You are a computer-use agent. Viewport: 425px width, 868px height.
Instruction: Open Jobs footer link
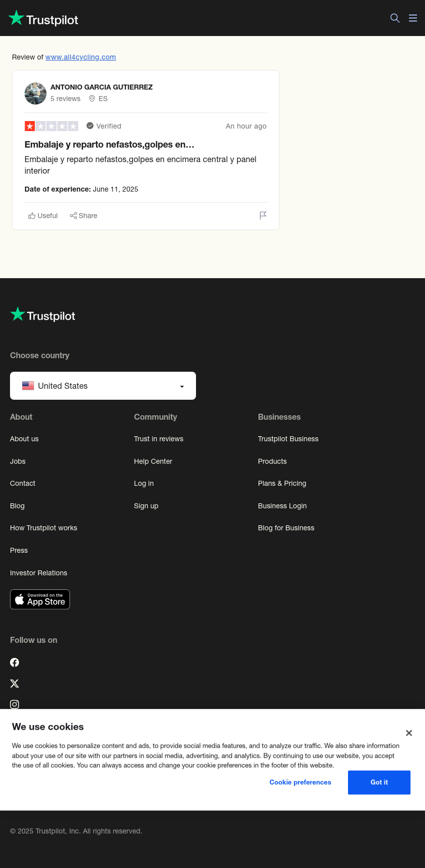tap(18, 461)
